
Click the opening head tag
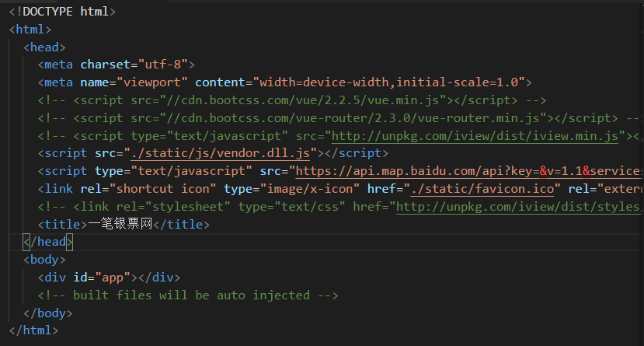(x=44, y=47)
